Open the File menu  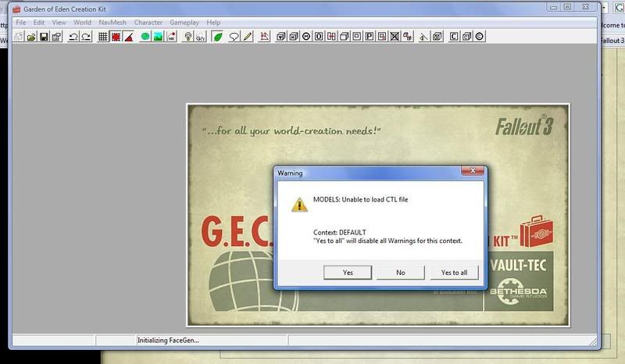(21, 23)
